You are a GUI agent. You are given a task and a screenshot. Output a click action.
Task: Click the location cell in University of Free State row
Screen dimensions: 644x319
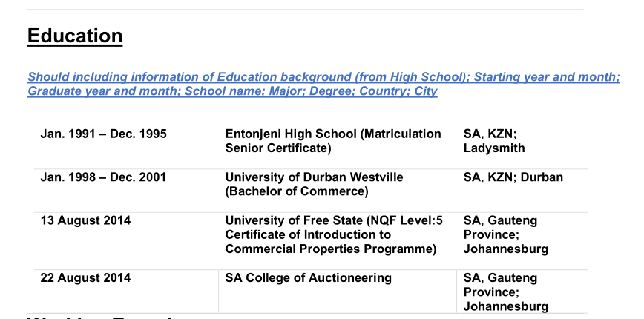[x=505, y=234]
